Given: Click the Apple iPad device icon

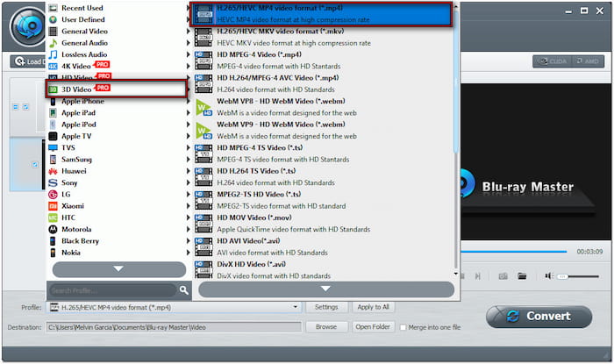Looking at the screenshot, I should pyautogui.click(x=53, y=113).
